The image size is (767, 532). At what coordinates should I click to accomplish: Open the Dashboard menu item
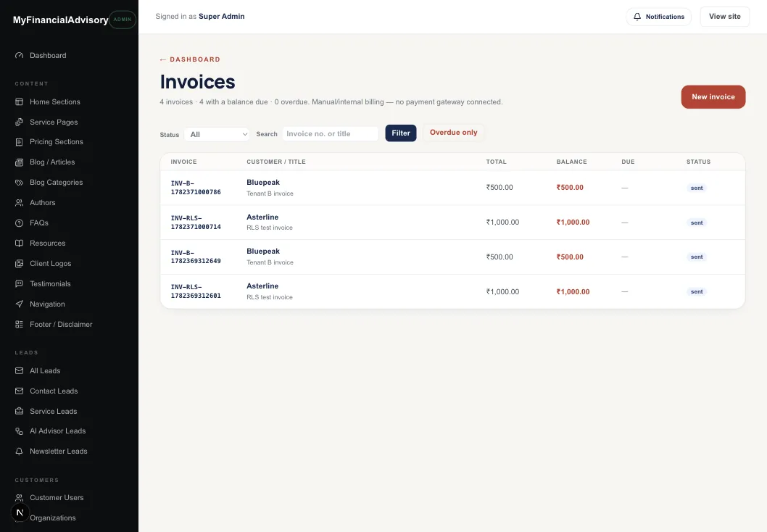click(48, 55)
